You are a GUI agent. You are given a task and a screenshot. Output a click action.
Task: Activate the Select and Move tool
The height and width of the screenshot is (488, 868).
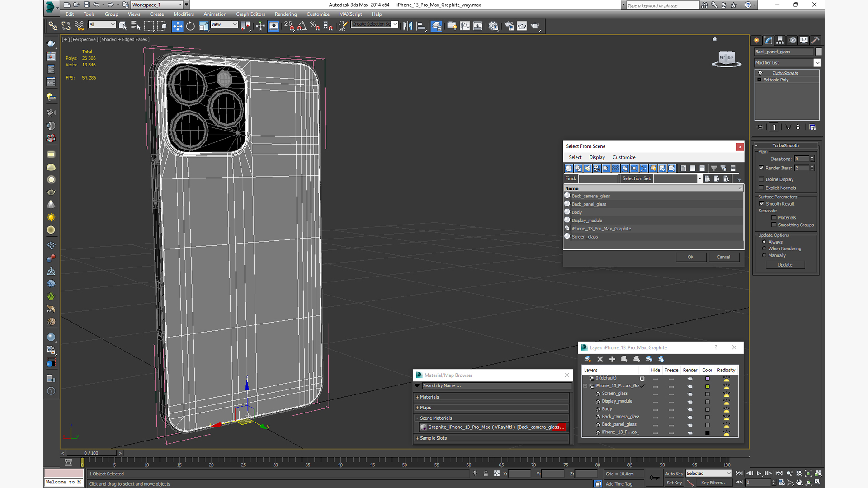coord(178,26)
